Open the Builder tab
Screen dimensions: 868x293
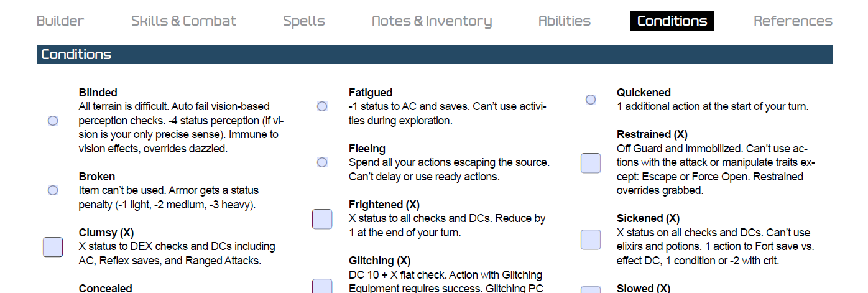[60, 21]
